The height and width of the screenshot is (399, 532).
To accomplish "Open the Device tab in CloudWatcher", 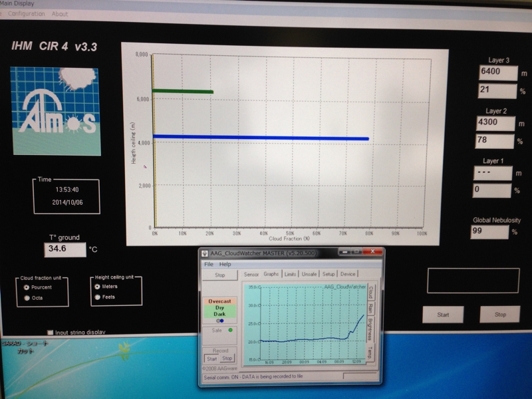I will 348,274.
